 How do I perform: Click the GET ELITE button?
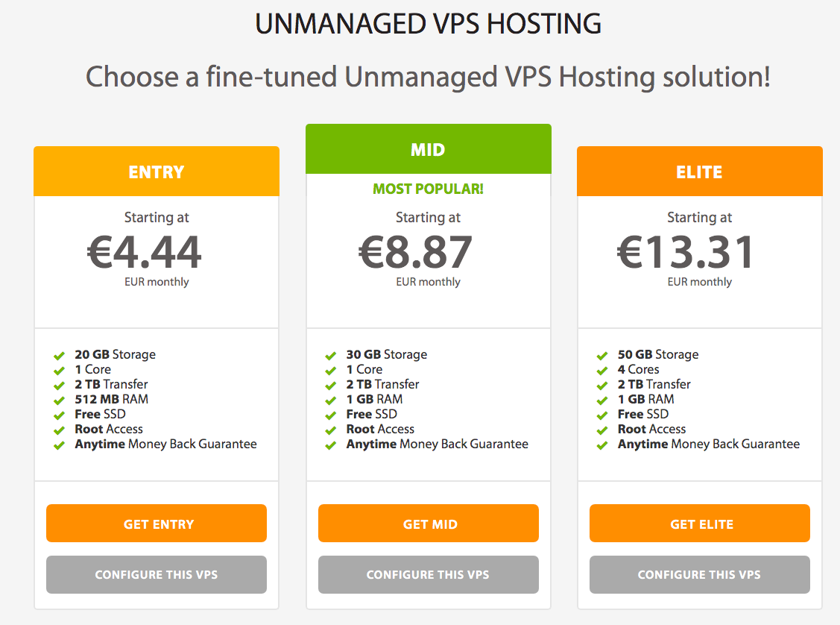[700, 523]
